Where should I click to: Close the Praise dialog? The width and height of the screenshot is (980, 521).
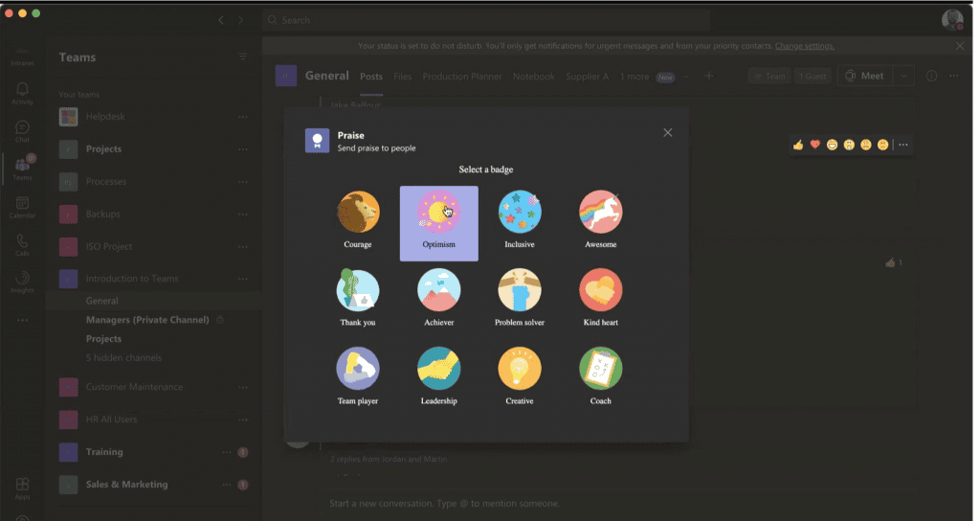click(668, 133)
